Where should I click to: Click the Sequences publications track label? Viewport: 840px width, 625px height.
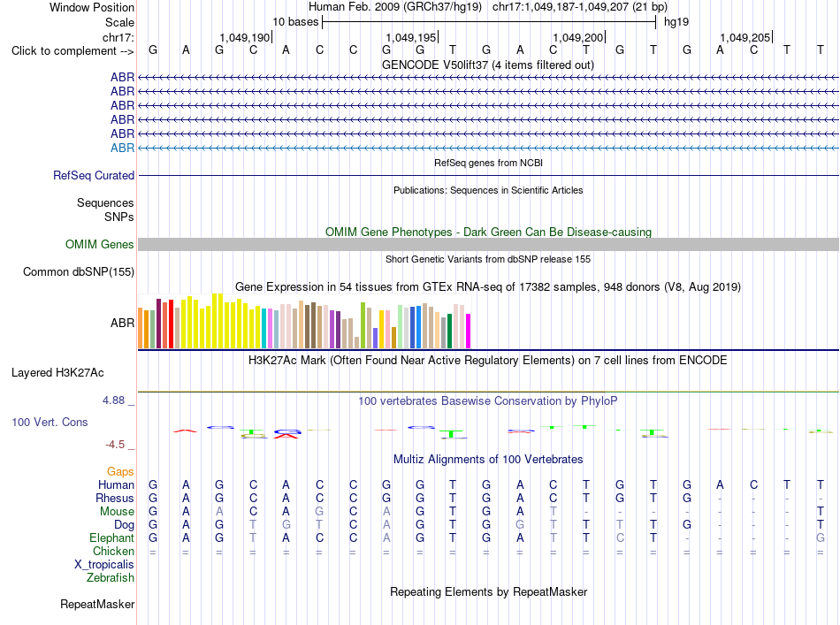pos(105,203)
